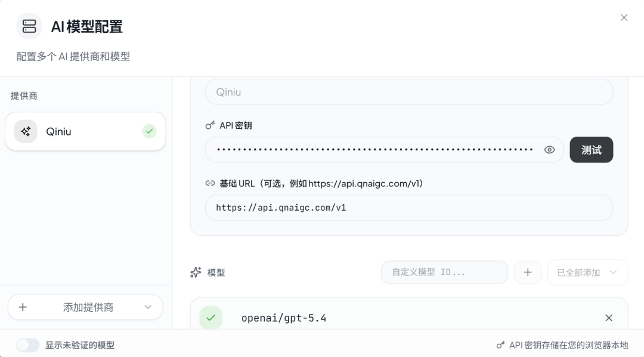
Task: Select Qiniu in the 提供商 sidebar
Action: [x=85, y=131]
